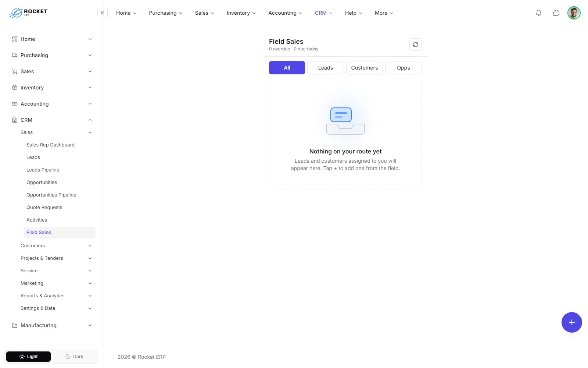Select the Customers filter tab
Screen dimensions: 588x368
tap(365, 68)
